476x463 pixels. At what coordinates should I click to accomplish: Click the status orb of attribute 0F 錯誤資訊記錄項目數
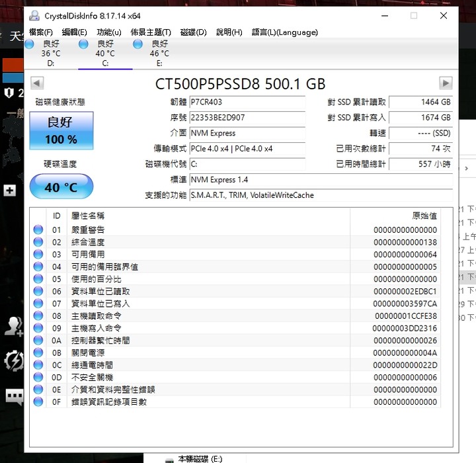tap(38, 402)
